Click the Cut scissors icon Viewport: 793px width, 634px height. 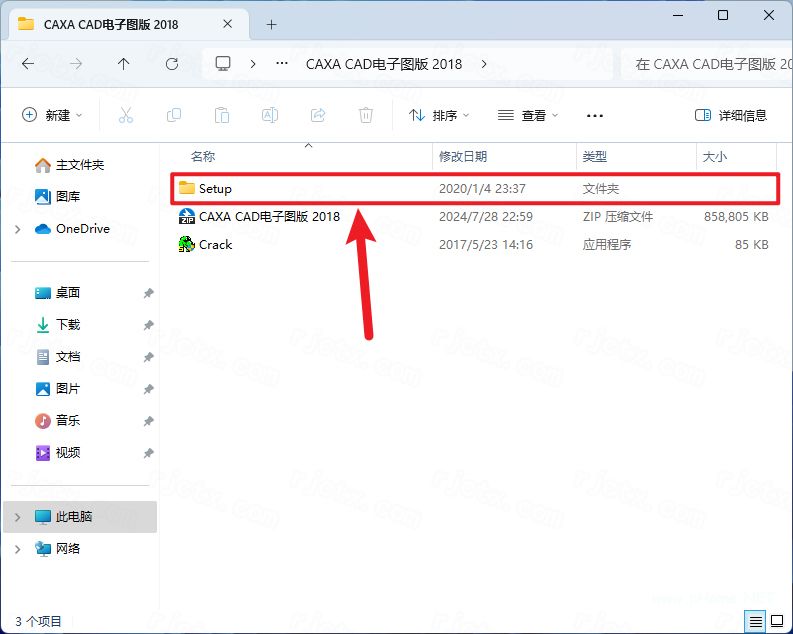(125, 115)
